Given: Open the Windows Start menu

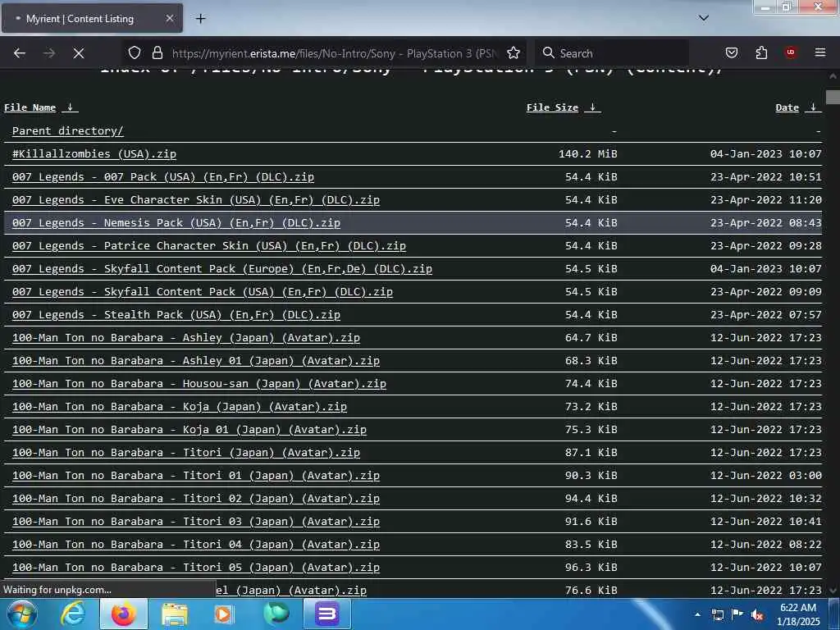Looking at the screenshot, I should [21, 614].
